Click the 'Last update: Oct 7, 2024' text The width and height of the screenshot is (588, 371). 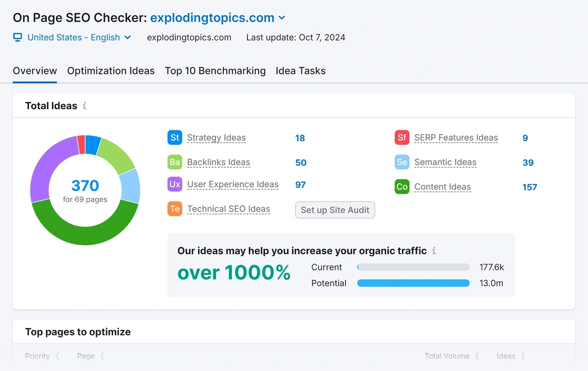click(295, 37)
